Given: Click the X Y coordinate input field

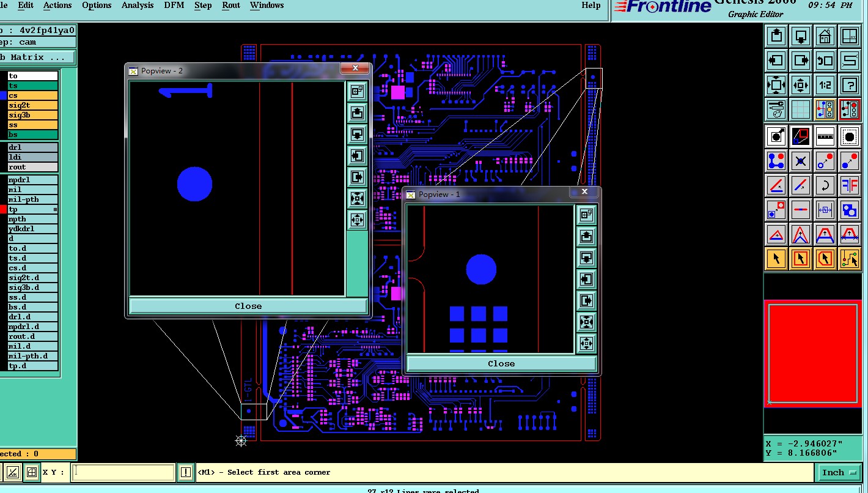Looking at the screenshot, I should click(123, 472).
